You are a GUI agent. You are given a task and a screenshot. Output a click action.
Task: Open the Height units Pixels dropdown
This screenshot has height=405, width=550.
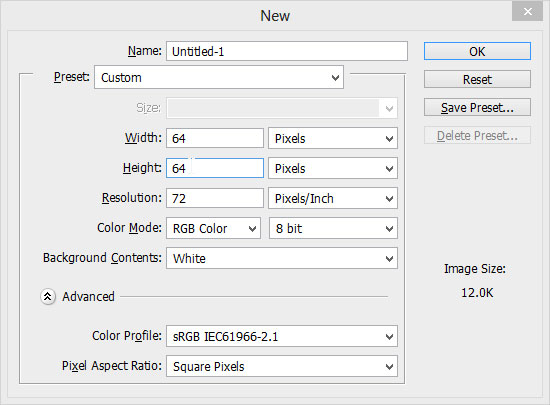click(x=333, y=168)
